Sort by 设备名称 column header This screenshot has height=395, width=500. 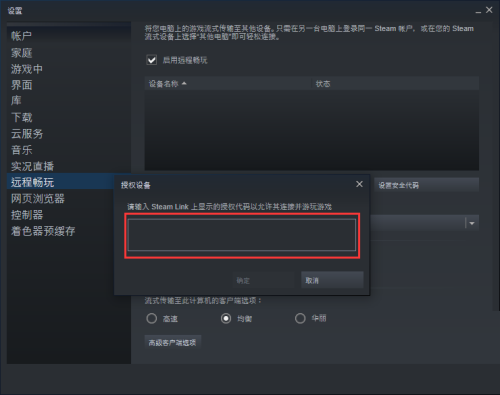coord(228,84)
